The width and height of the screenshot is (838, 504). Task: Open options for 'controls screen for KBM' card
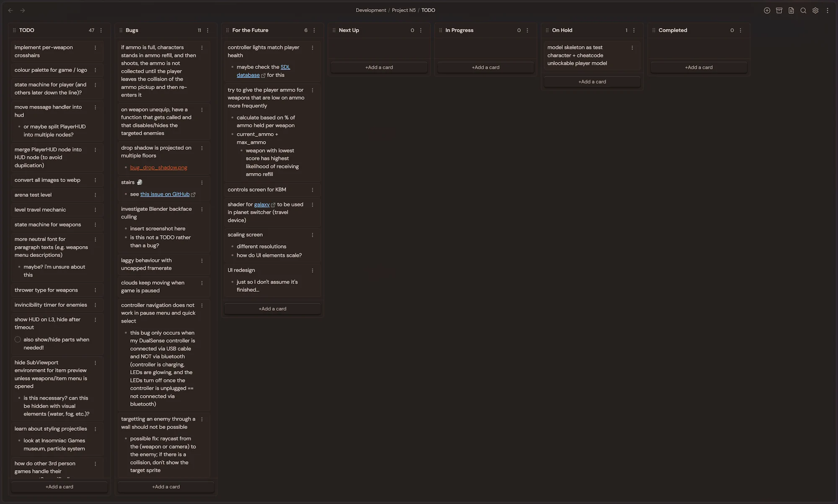coord(313,190)
